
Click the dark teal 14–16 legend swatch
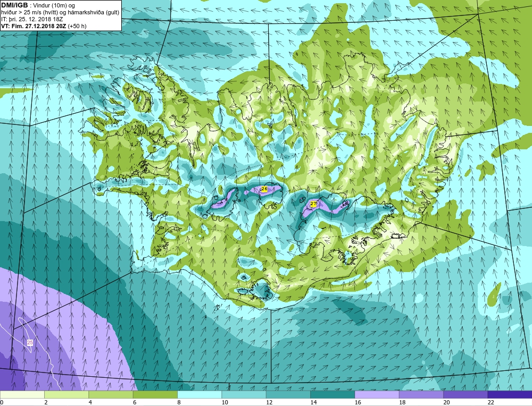point(332,395)
